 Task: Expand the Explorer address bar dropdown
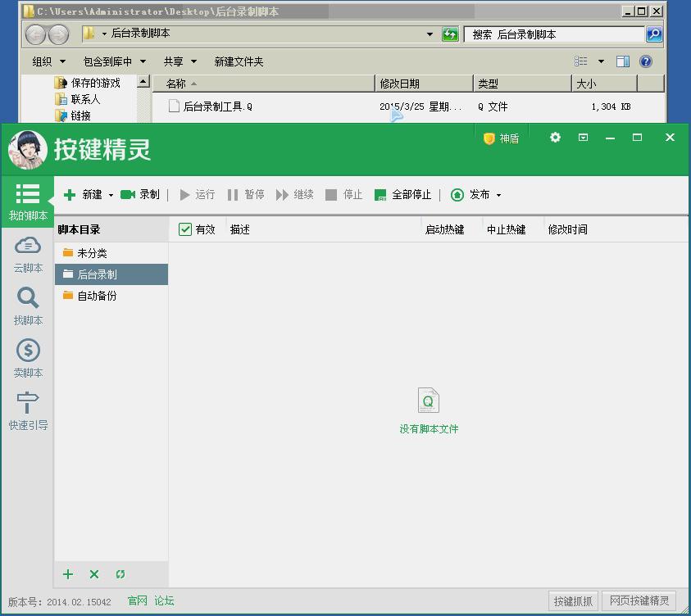click(x=430, y=34)
